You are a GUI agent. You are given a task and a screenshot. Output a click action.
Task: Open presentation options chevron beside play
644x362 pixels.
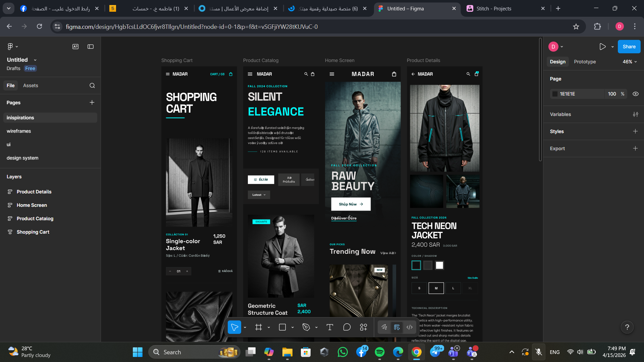click(612, 47)
